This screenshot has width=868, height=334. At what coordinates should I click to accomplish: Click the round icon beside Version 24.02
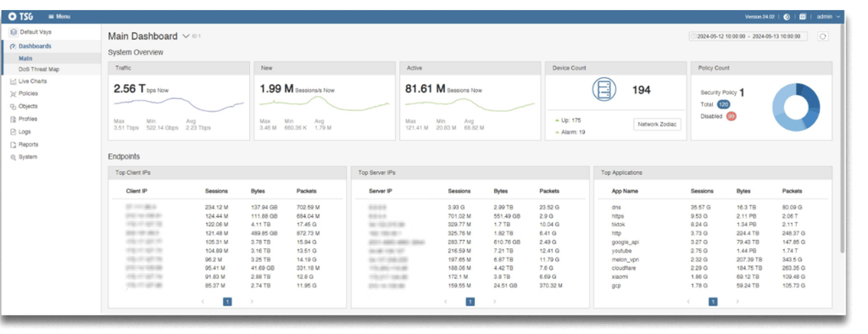point(787,17)
